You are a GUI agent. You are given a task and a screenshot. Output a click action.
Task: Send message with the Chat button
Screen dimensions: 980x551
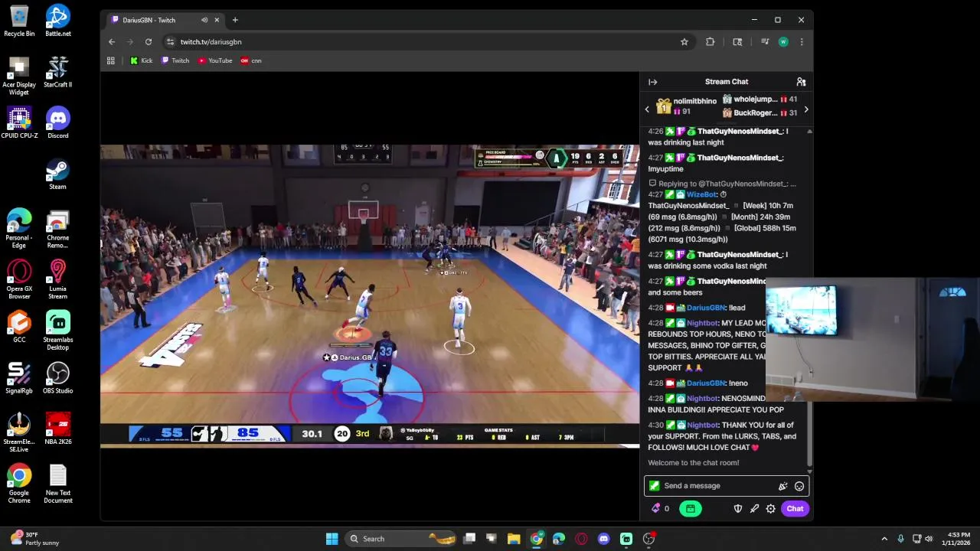795,508
